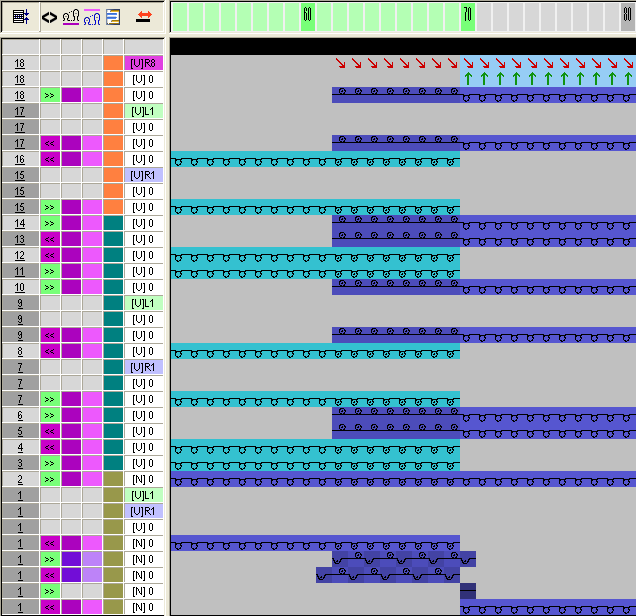This screenshot has height=616, width=636.
Task: Open the [N] 0 cell in row 2
Action: 143,479
